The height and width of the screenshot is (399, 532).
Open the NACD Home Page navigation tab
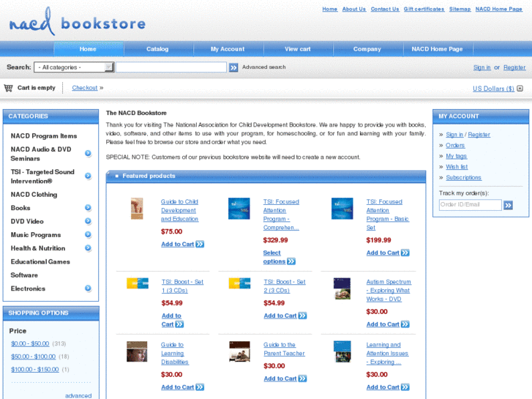click(x=438, y=49)
